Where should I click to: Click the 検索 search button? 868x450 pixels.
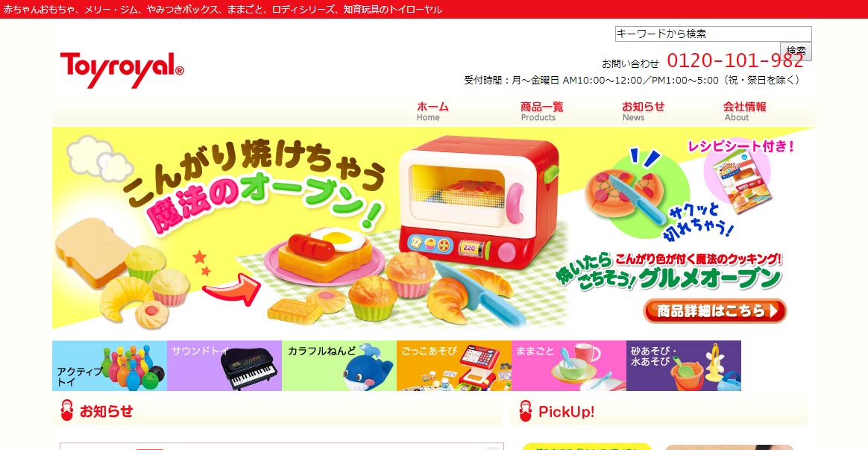796,51
